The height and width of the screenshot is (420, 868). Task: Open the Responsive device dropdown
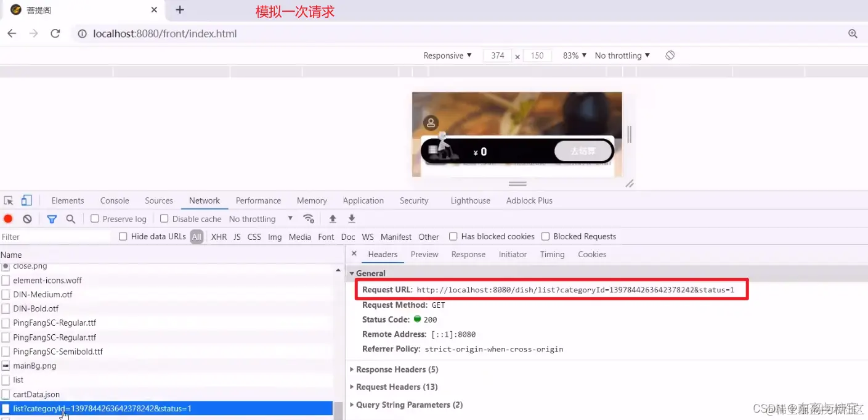tap(447, 56)
